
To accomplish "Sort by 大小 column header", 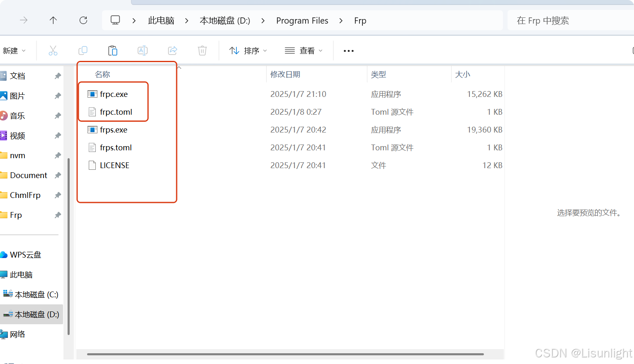I will click(463, 75).
